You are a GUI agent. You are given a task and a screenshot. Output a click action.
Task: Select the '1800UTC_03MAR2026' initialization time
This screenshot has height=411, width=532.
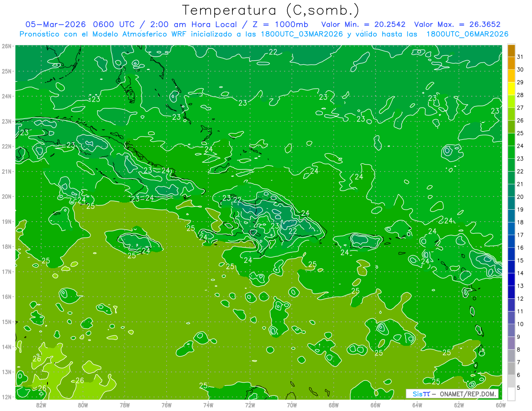(302, 34)
